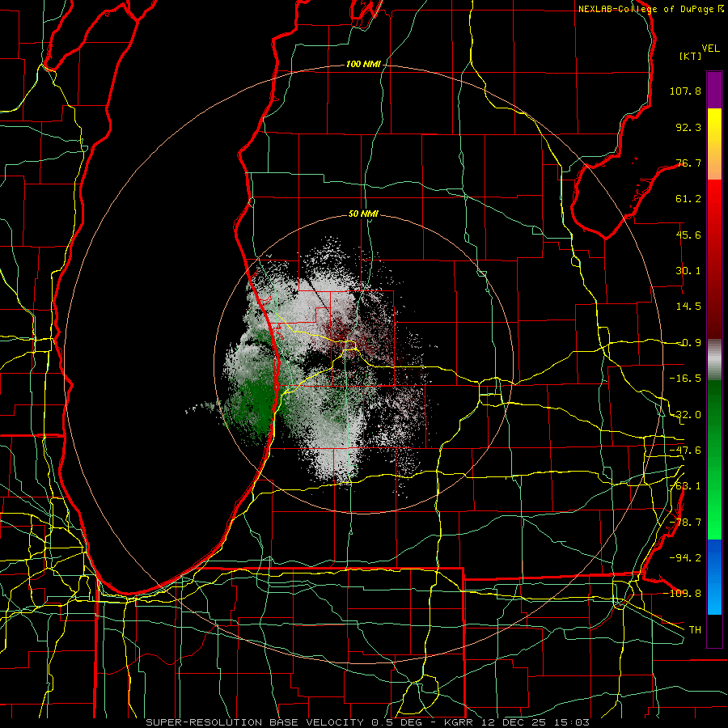Select the 107.8 scale value
The image size is (728, 728).
coord(685,91)
